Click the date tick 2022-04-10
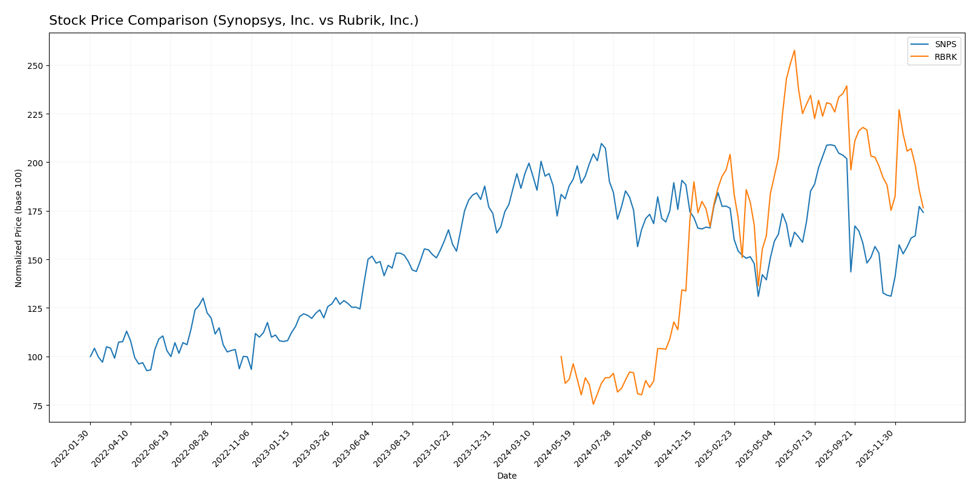980x495 pixels. [x=111, y=448]
